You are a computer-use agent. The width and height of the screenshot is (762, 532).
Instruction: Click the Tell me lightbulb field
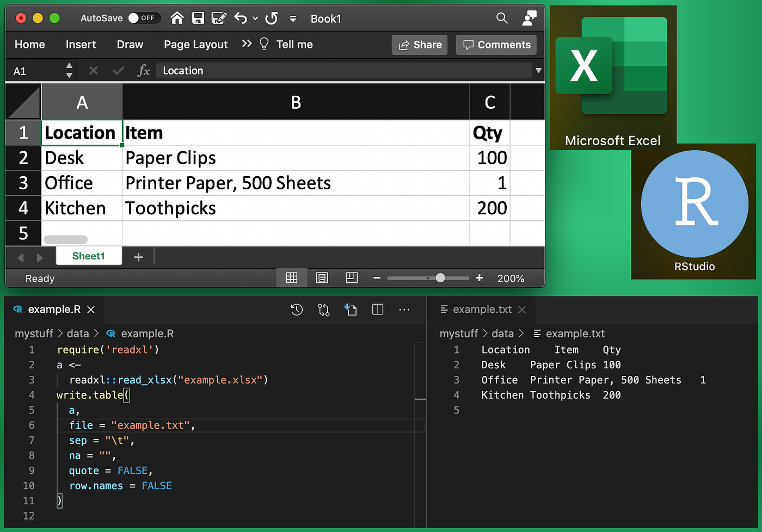[x=286, y=45]
